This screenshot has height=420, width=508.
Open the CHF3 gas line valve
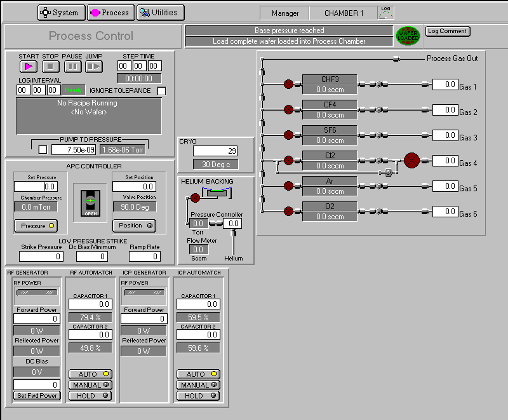tap(288, 84)
